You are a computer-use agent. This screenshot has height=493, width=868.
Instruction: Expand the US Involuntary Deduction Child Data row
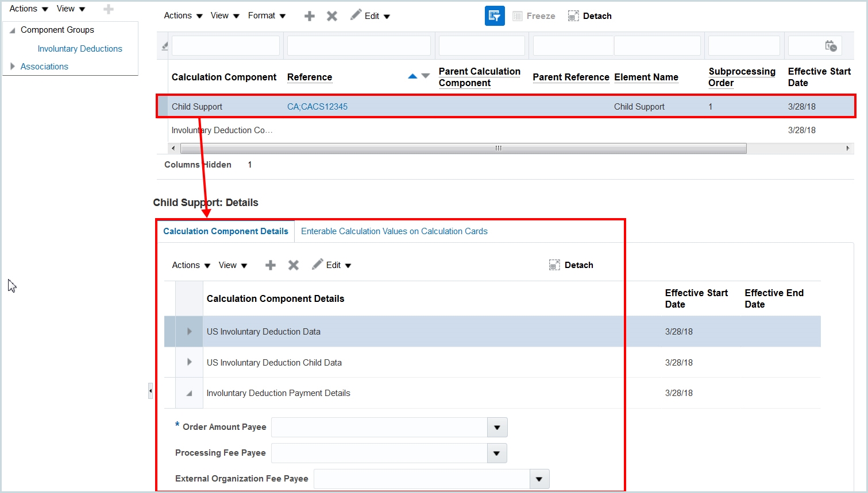point(189,362)
